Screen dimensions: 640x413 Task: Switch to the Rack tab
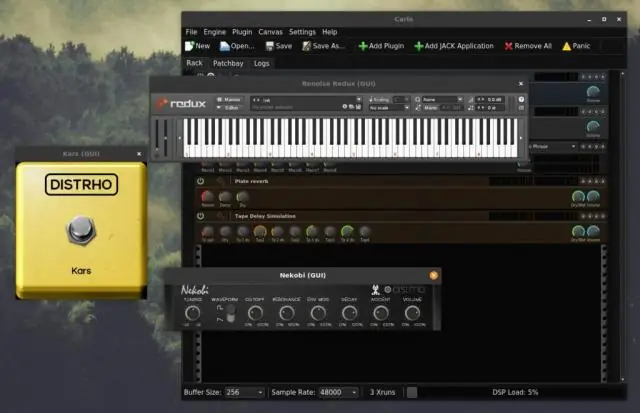coord(194,63)
